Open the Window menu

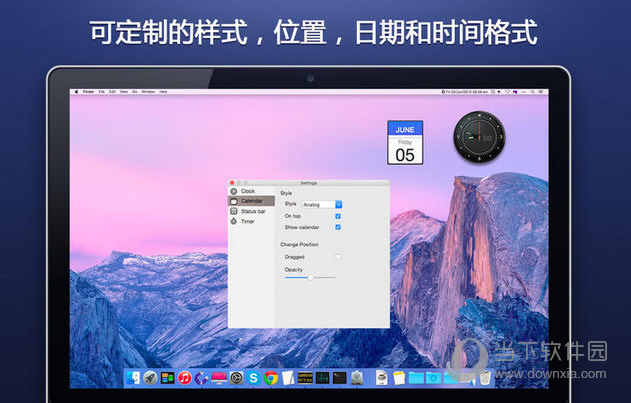[x=148, y=92]
